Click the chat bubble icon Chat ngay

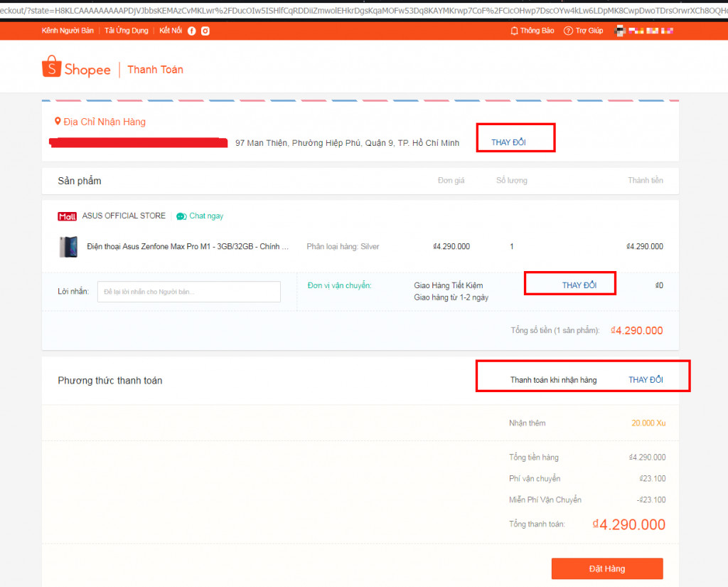coord(181,216)
